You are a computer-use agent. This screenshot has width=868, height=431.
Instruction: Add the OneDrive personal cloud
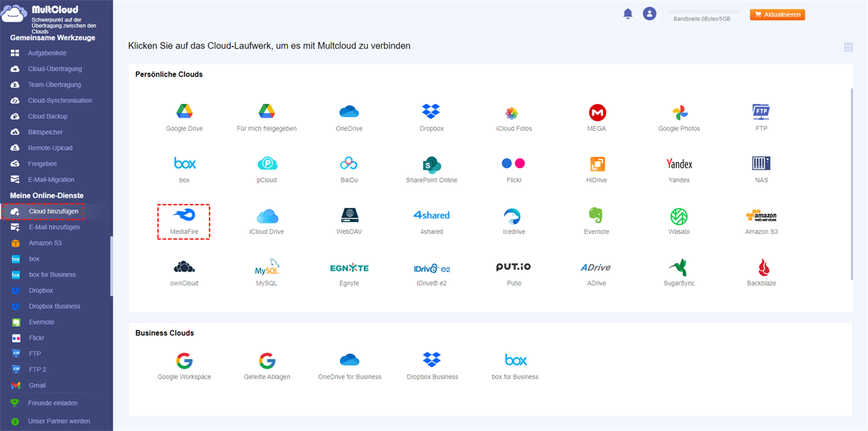(x=349, y=112)
